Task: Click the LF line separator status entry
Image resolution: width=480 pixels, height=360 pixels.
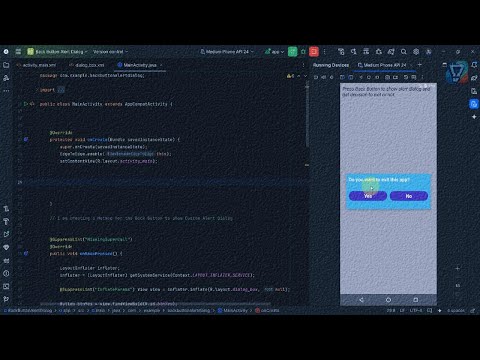Action: [x=402, y=310]
